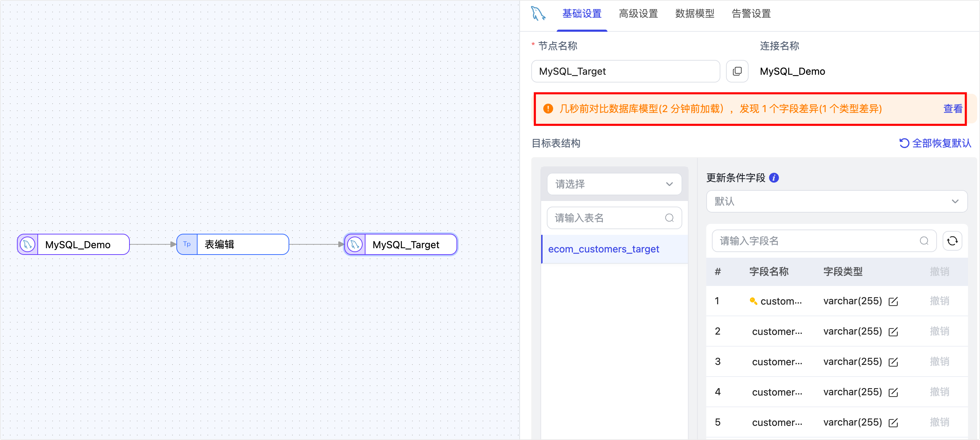Edit the varchar(255) type of field 1
Screen dimensions: 980x440
(894, 301)
